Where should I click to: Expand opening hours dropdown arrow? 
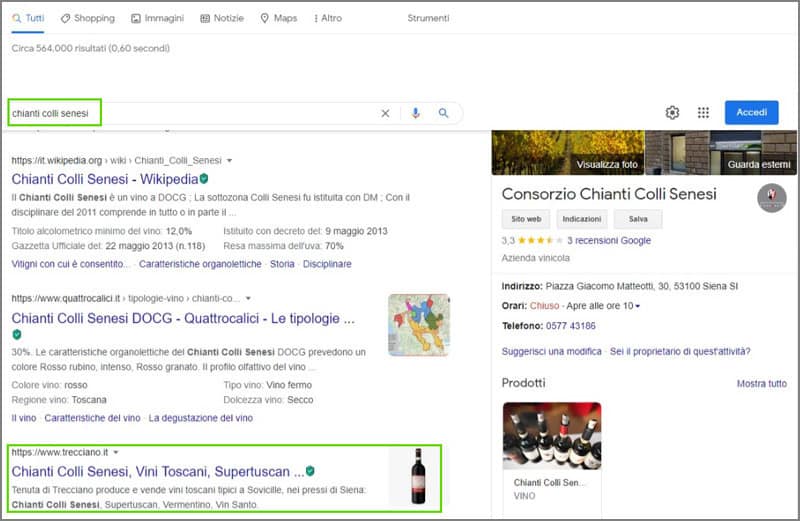coord(637,306)
